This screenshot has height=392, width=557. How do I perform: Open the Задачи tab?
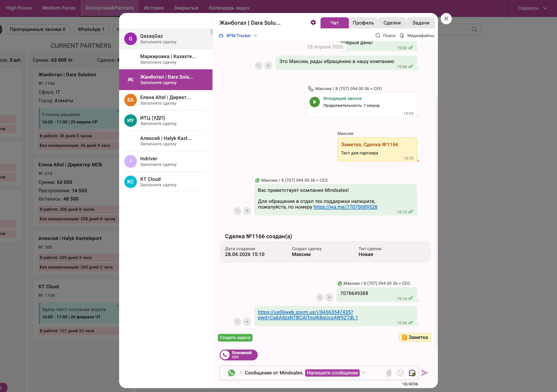click(x=421, y=23)
